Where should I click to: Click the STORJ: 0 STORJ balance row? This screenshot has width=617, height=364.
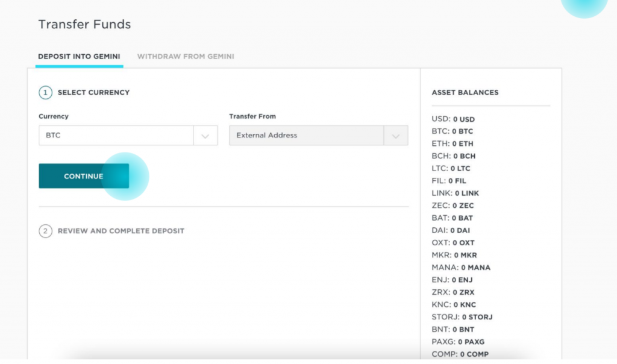coord(462,317)
